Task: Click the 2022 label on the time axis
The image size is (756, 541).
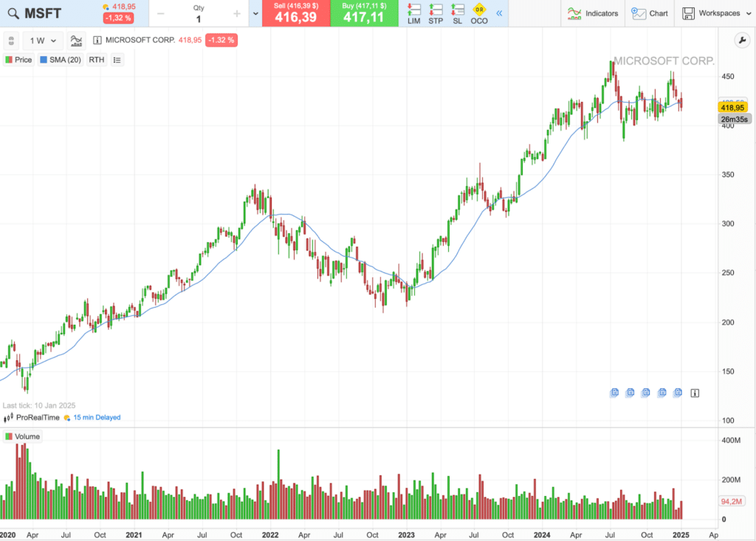Action: point(270,535)
